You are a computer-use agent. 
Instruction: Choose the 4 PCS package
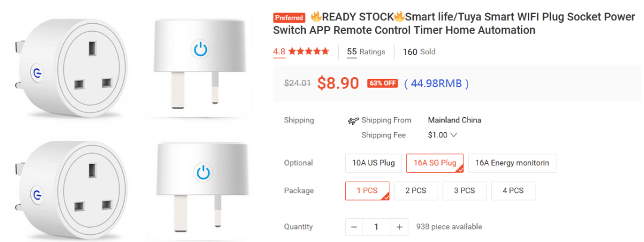coord(513,191)
